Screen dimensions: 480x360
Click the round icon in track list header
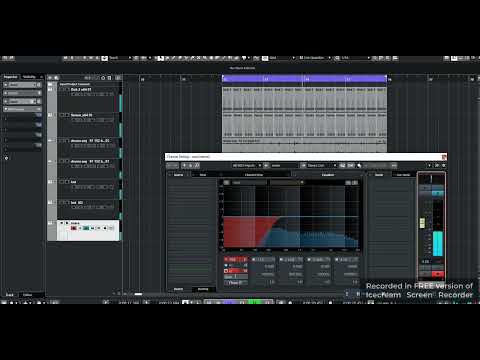coord(103,78)
